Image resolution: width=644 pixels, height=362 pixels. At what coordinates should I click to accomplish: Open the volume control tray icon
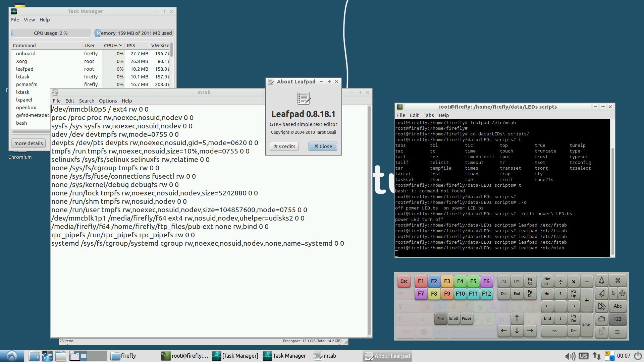[x=570, y=356]
